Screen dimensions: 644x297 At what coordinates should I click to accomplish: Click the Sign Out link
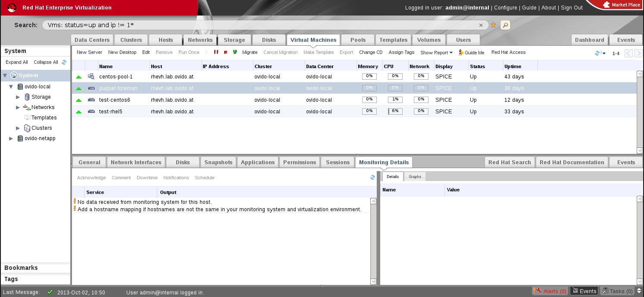572,8
